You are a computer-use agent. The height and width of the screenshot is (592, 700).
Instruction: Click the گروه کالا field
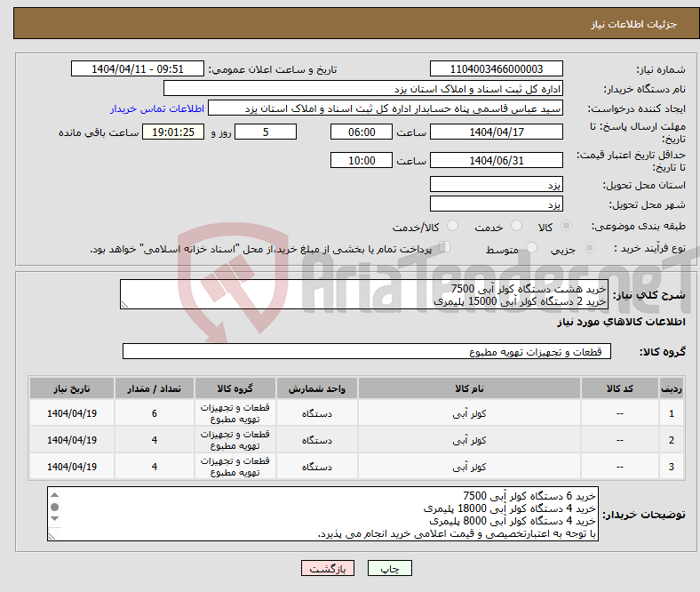pos(367,351)
